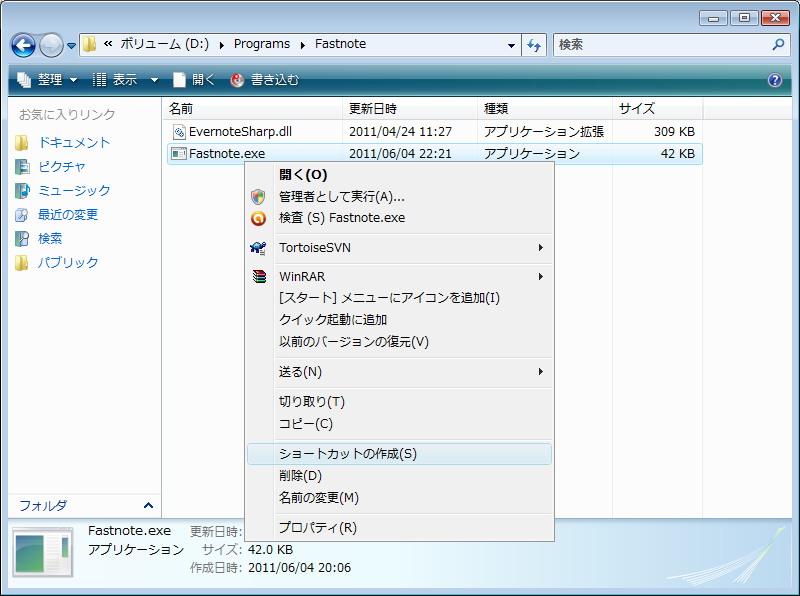This screenshot has height=596, width=800.
Task: Click the WinRAR books icon in menu
Action: 259,277
